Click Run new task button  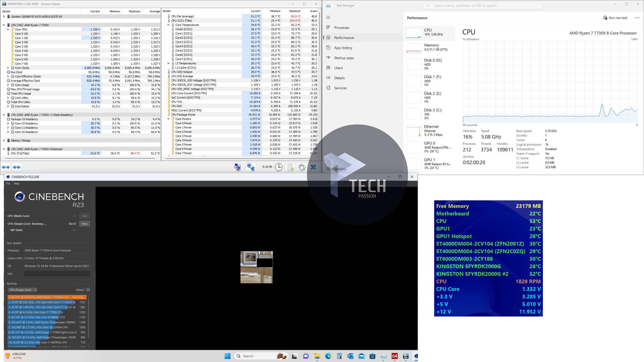tap(615, 18)
